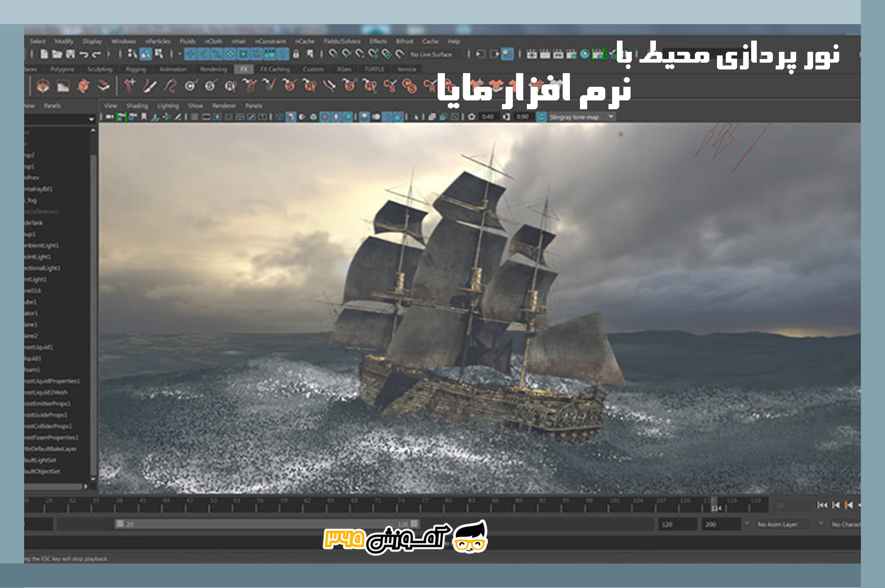Open the Panels menu in the Outliner

point(52,106)
